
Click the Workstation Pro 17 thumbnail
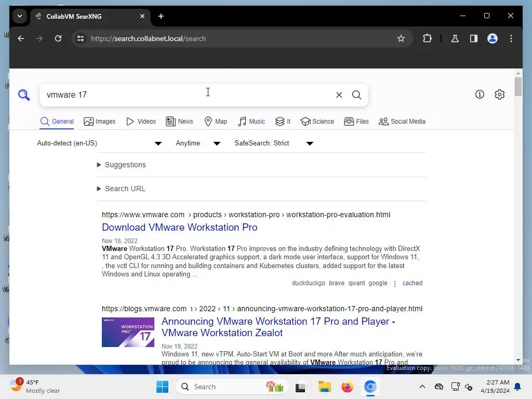[128, 332]
